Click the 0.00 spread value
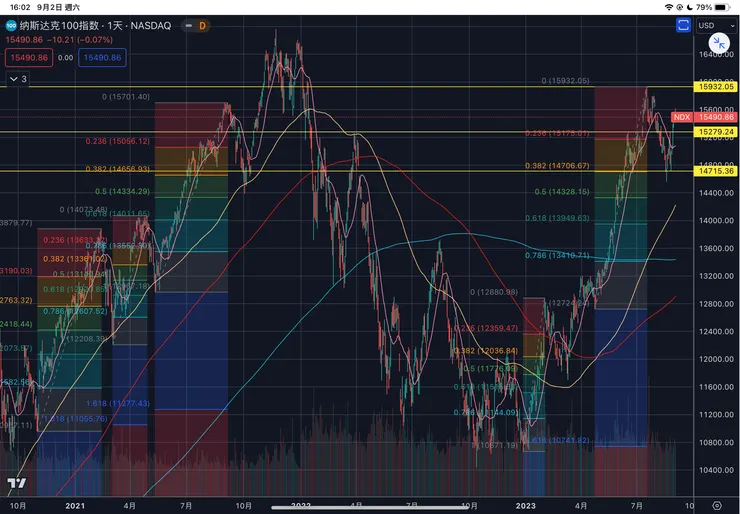Viewport: 740px width, 514px height. tap(66, 58)
